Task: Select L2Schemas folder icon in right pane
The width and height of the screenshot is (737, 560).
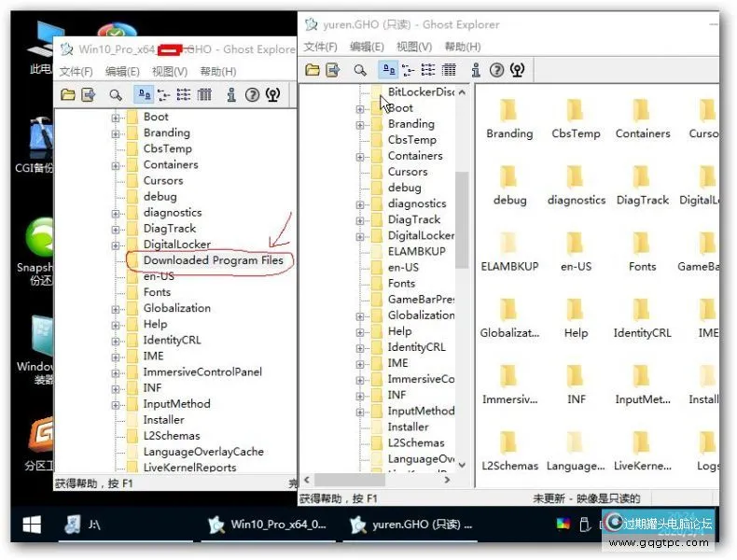Action: click(508, 443)
